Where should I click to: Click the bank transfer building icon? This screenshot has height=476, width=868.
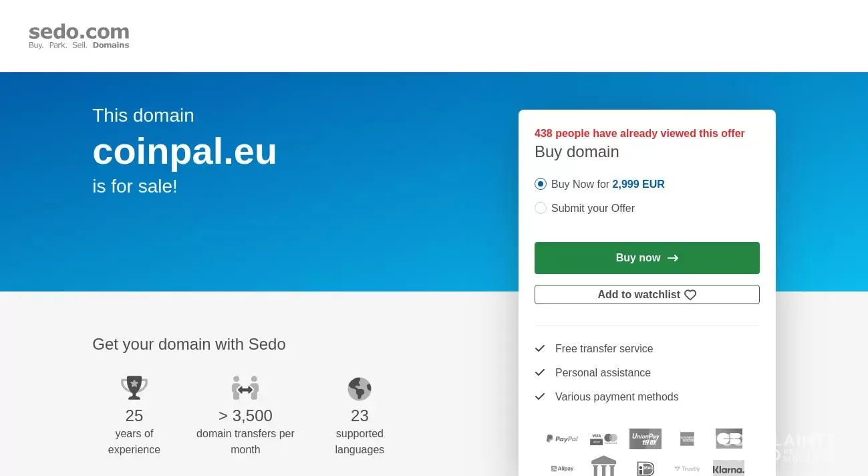pyautogui.click(x=604, y=466)
